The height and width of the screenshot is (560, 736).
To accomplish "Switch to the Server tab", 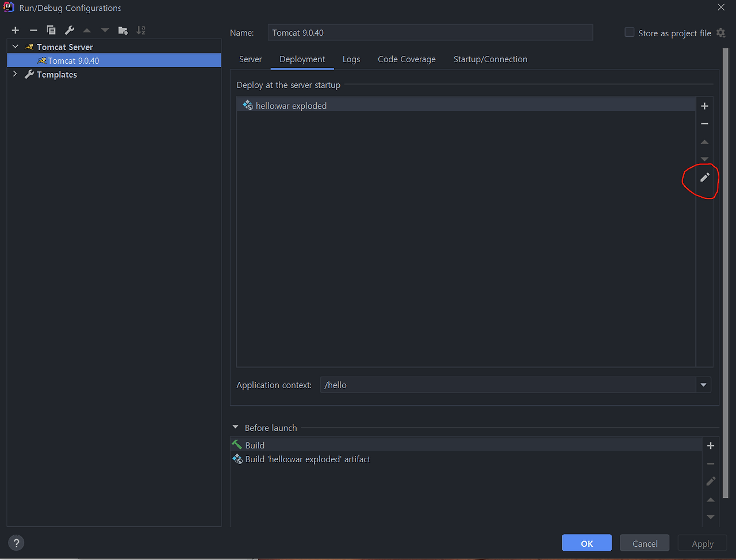I will (x=251, y=59).
